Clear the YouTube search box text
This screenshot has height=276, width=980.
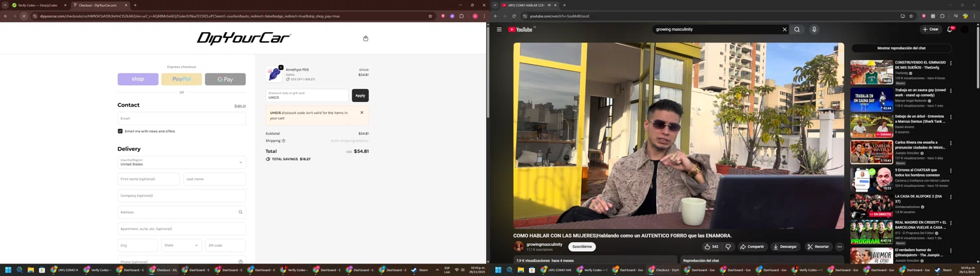[x=785, y=29]
